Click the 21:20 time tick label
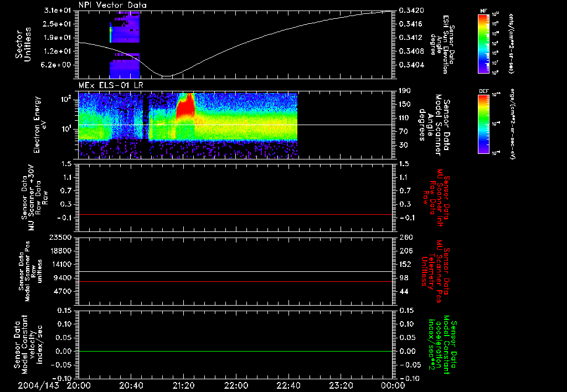567x392 pixels. pyautogui.click(x=183, y=385)
